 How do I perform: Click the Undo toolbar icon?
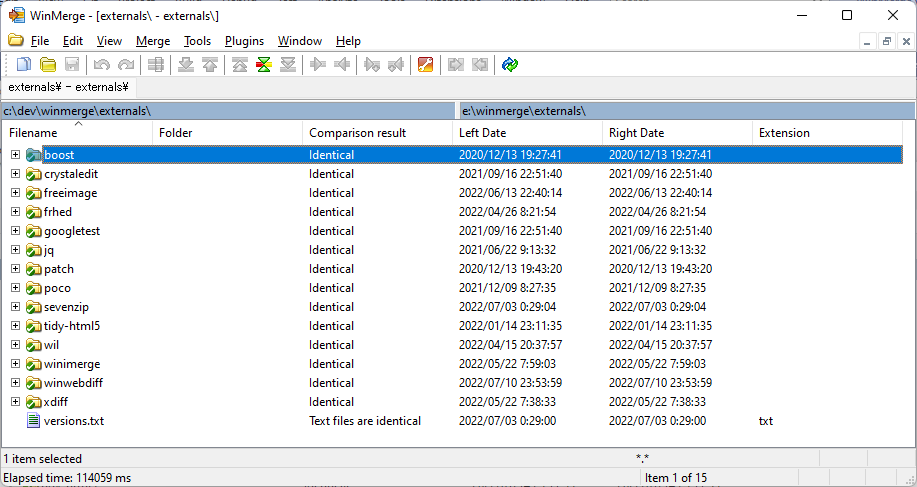coord(102,64)
